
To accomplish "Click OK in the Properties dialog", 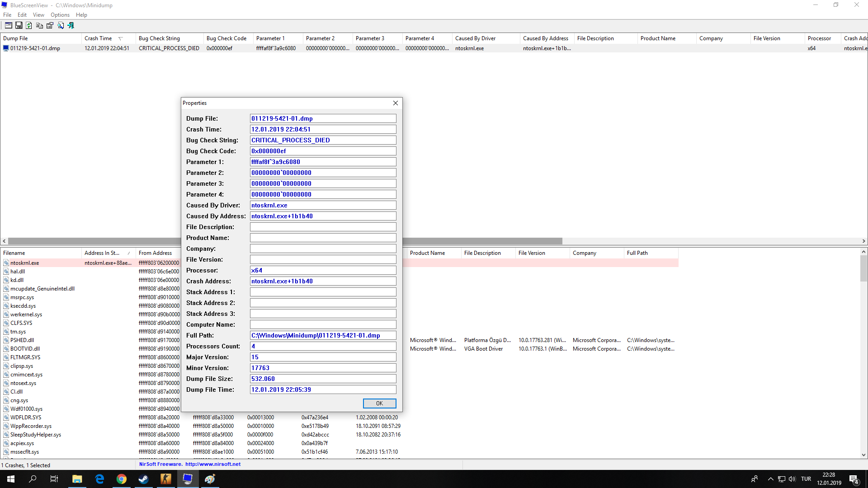I will [x=379, y=404].
